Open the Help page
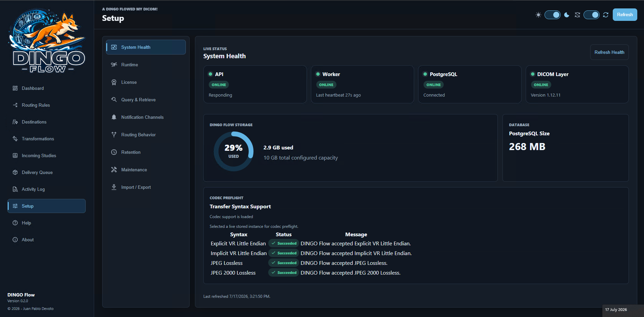This screenshot has width=644, height=317. (x=46, y=223)
